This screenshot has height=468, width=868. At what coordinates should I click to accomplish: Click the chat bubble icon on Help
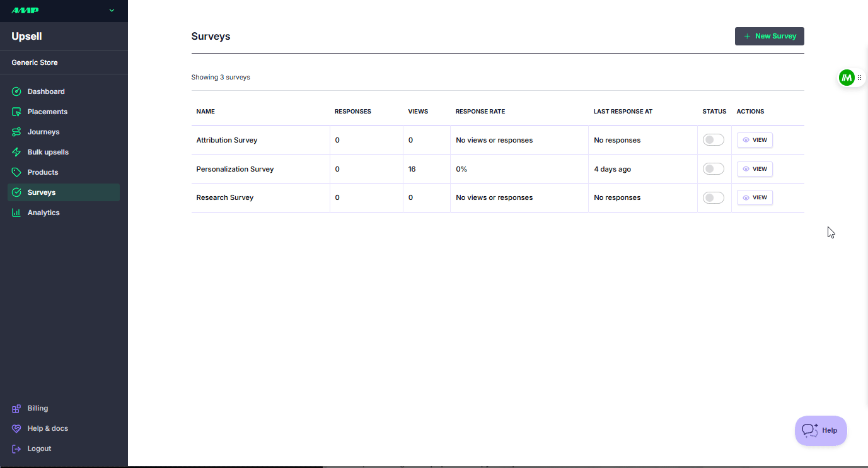point(810,430)
